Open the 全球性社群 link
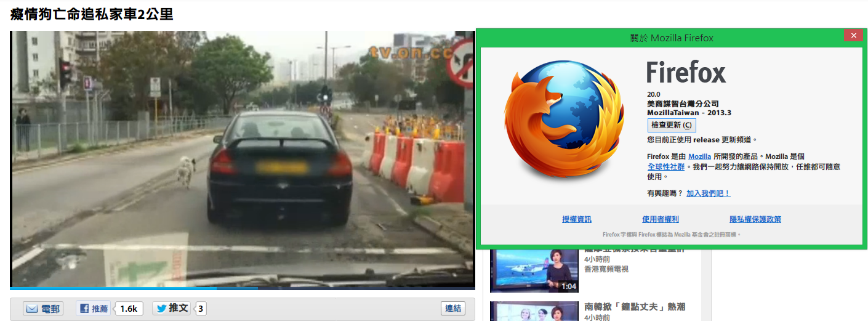This screenshot has width=868, height=321. (x=667, y=167)
